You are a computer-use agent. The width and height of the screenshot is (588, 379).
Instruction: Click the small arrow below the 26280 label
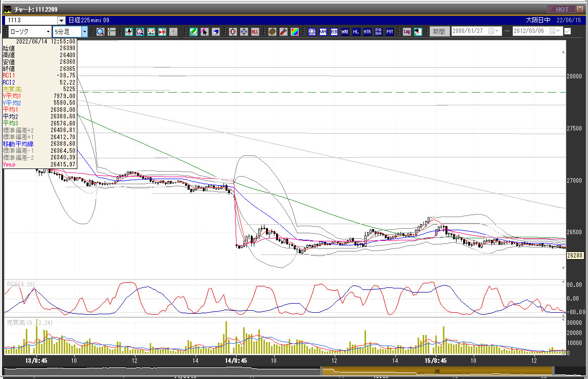563,268
